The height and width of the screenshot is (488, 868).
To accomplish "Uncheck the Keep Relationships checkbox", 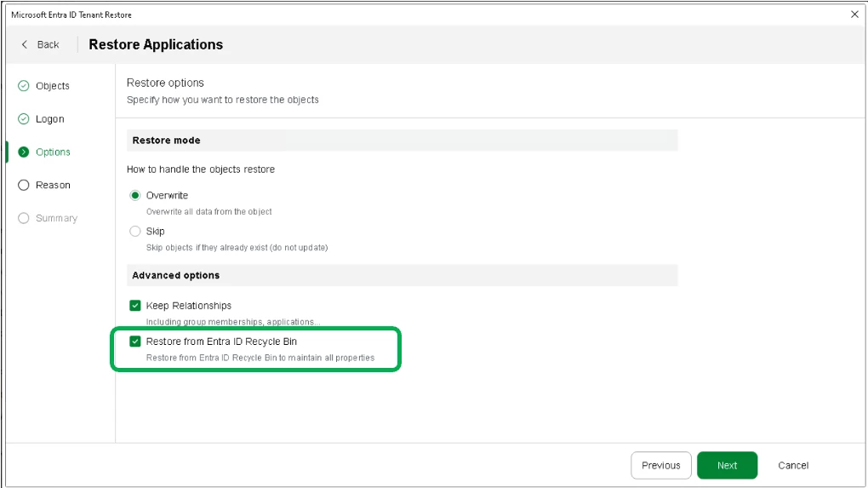I will (135, 305).
